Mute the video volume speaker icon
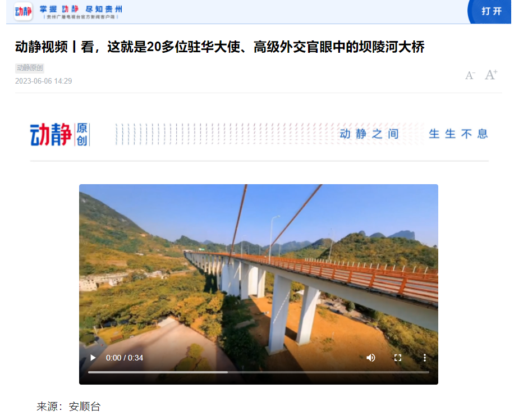The image size is (514, 420). point(371,358)
